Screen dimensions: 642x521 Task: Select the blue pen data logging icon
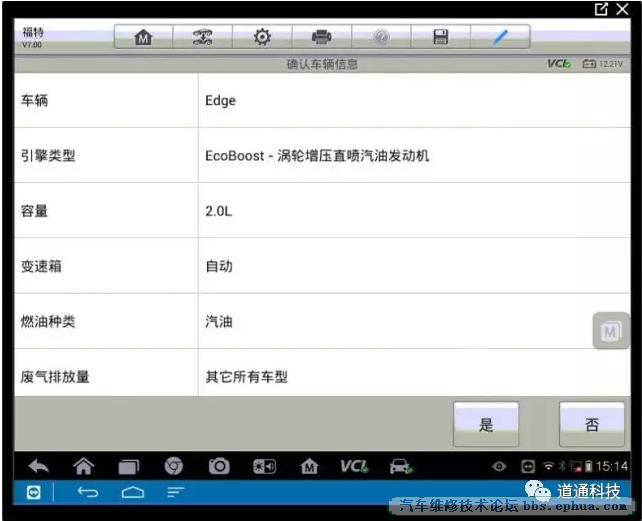tap(500, 37)
